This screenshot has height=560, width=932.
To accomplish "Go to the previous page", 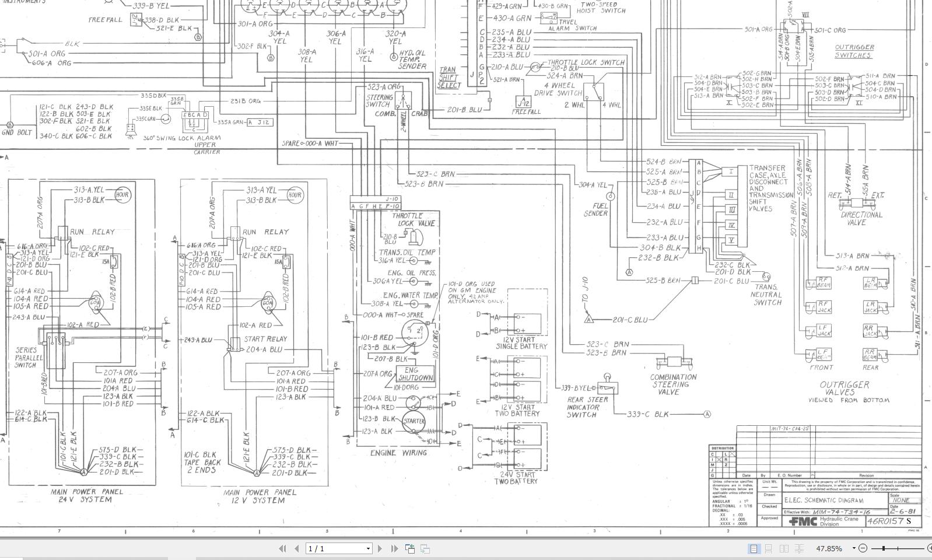I will (x=296, y=548).
